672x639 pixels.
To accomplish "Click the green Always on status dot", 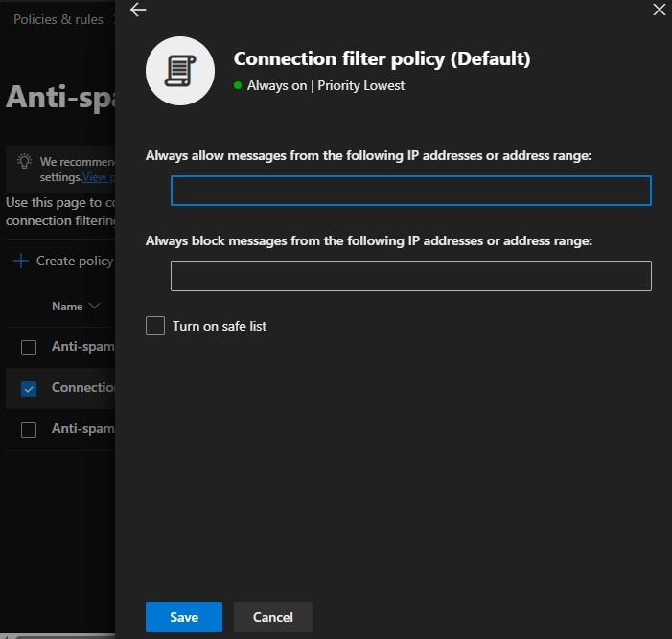I will 238,85.
